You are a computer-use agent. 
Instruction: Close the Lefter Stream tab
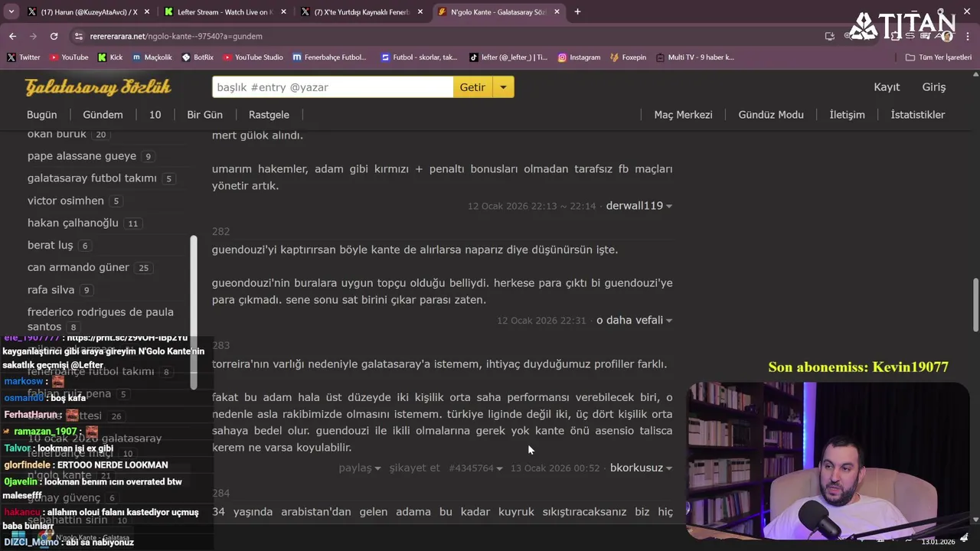pyautogui.click(x=283, y=12)
